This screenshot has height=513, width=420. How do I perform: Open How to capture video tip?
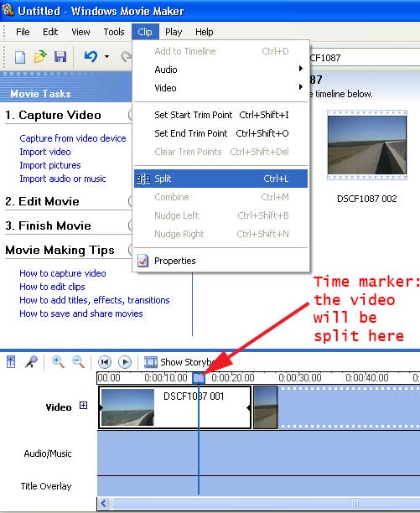pos(63,273)
